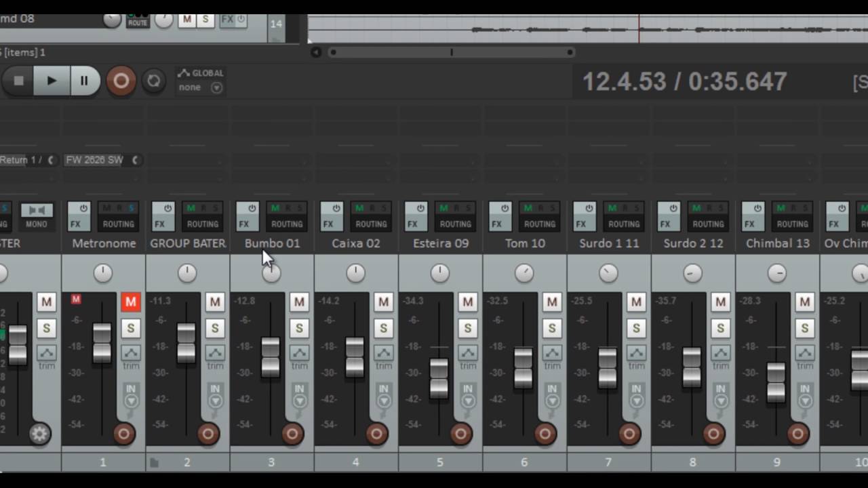Solo the Caixa 02 track
Image resolution: width=868 pixels, height=488 pixels.
pos(383,329)
